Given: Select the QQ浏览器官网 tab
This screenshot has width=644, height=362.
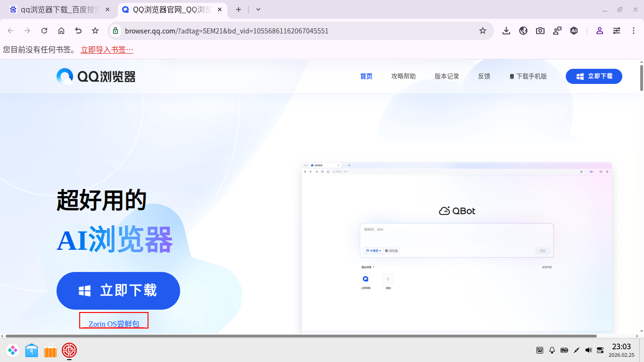Looking at the screenshot, I should tap(172, 9).
